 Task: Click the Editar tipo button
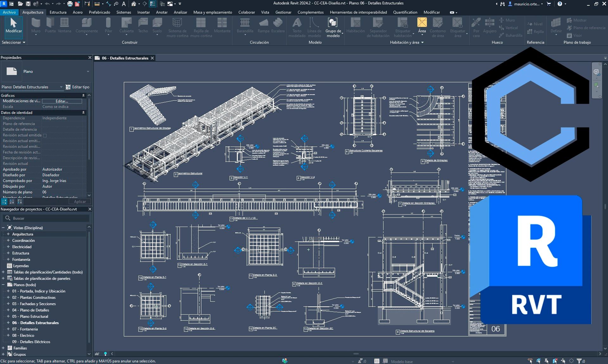[x=78, y=87]
